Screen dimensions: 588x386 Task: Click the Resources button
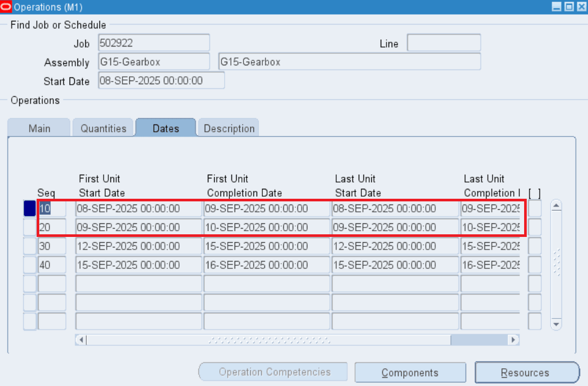pos(527,372)
